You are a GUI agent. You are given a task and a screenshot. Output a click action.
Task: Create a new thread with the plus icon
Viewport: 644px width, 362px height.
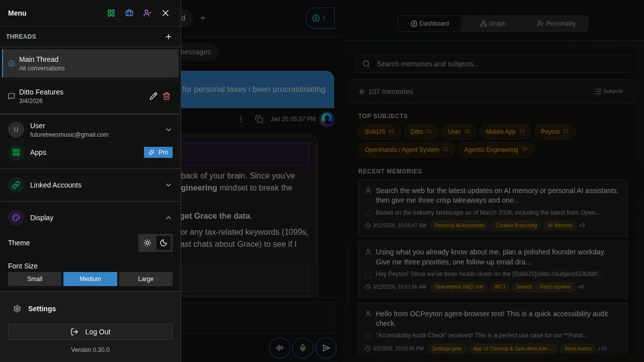click(x=169, y=36)
